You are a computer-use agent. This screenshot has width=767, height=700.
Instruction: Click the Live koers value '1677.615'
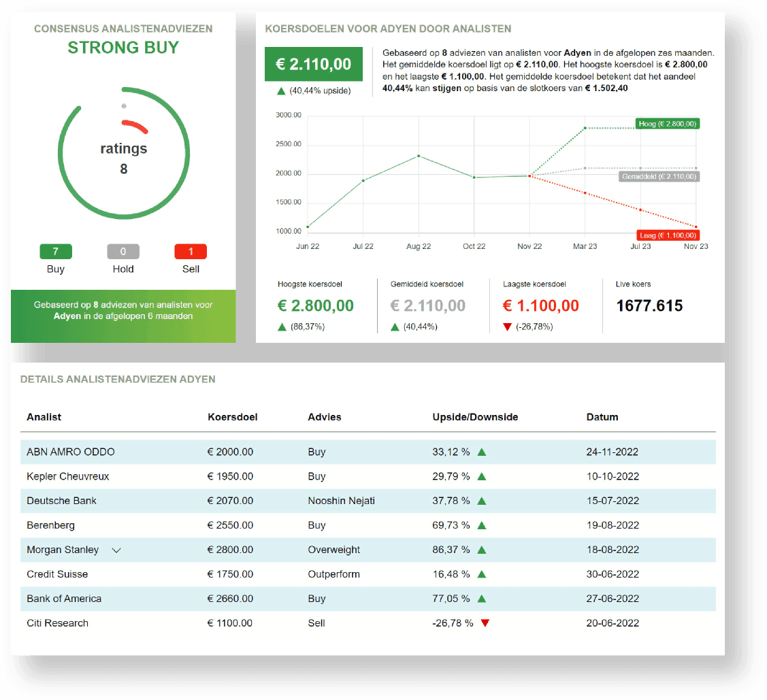click(649, 306)
